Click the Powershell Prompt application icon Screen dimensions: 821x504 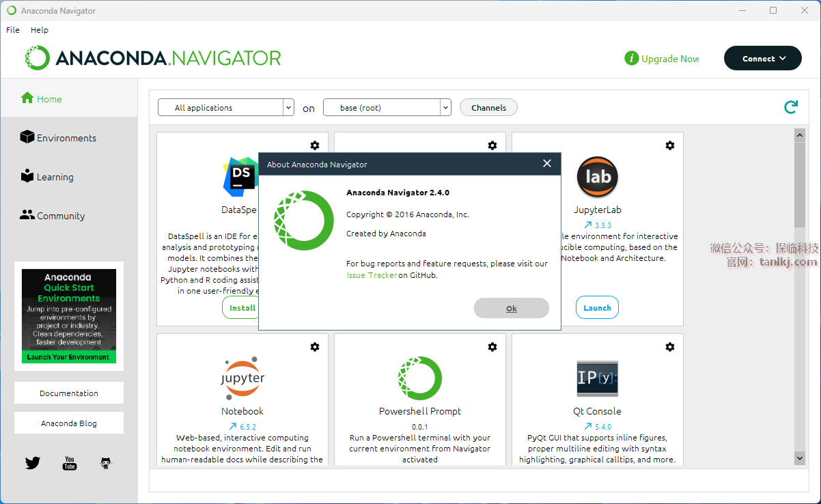(420, 378)
